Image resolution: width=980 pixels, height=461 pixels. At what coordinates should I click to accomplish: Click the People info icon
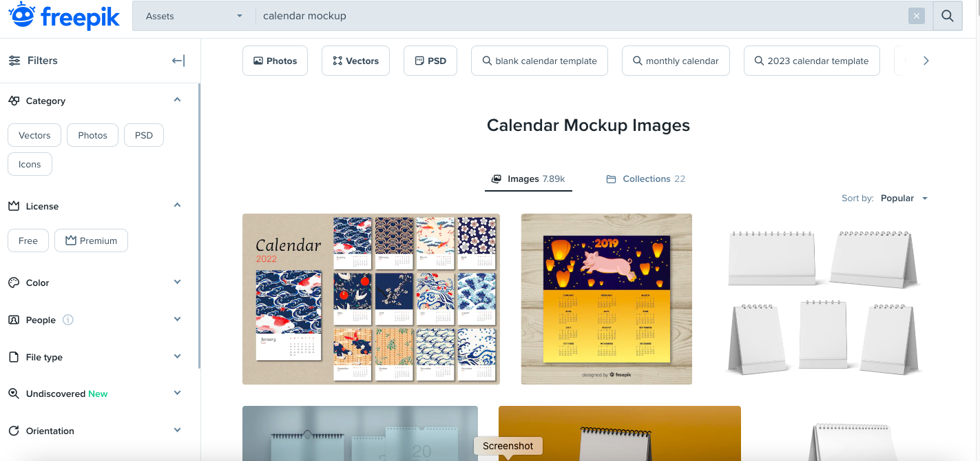68,320
